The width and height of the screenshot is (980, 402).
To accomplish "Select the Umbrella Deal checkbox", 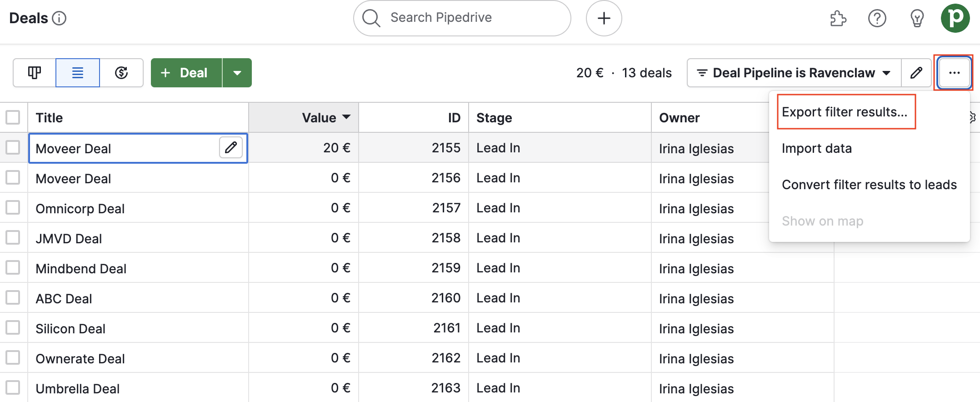I will (x=13, y=387).
